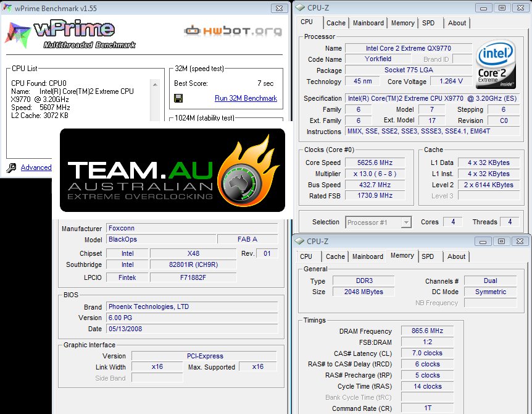Click the Advanced settings wrench icon
This screenshot has width=532, height=414.
(x=11, y=168)
